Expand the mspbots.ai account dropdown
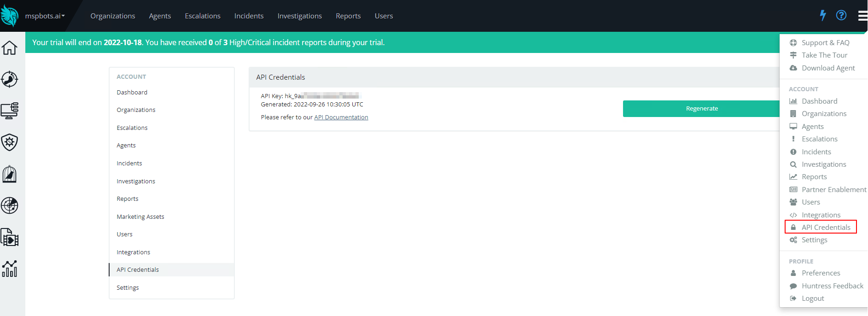This screenshot has width=868, height=316. (x=45, y=16)
